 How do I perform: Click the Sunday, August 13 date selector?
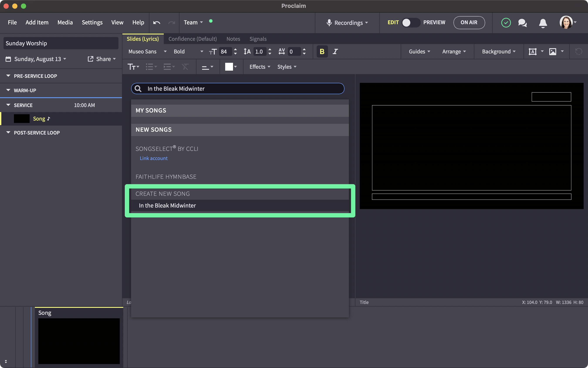(36, 59)
